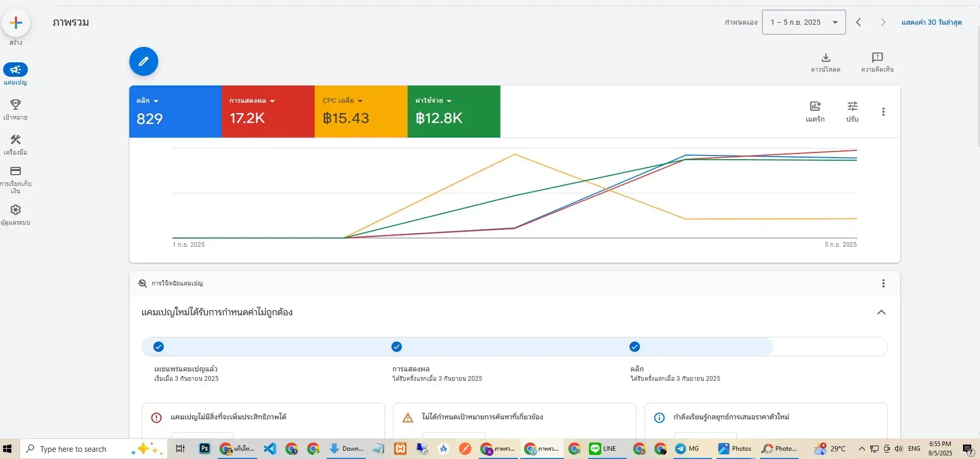Go to previous date range arrow
This screenshot has height=459, width=980.
[x=858, y=22]
